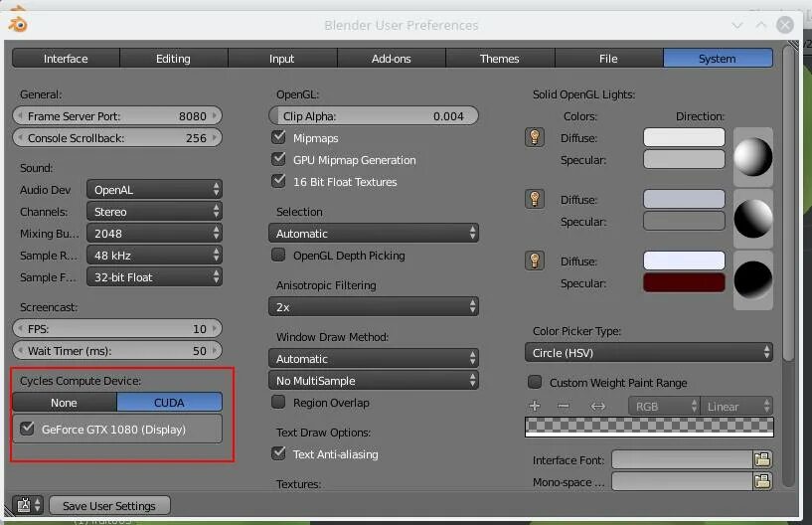Switch to the File tab

point(608,59)
